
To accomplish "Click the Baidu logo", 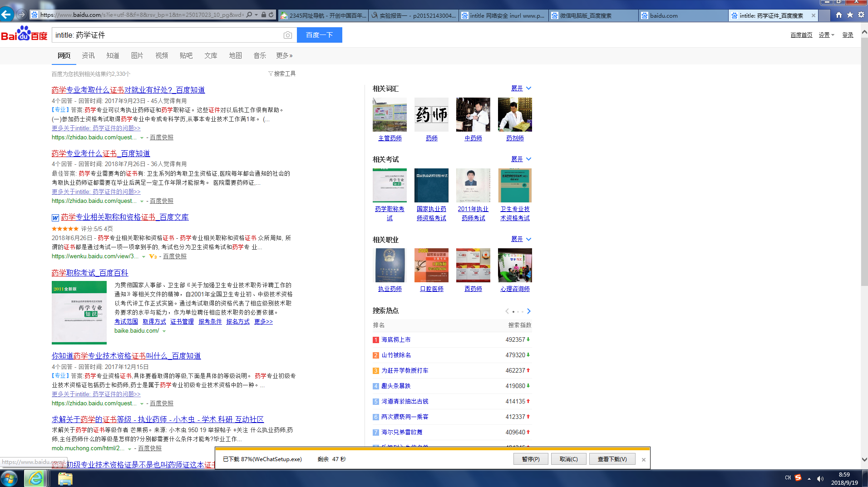I will point(24,34).
